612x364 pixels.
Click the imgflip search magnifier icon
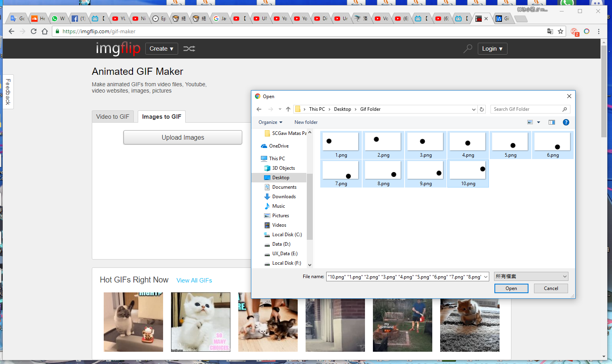[x=468, y=49]
